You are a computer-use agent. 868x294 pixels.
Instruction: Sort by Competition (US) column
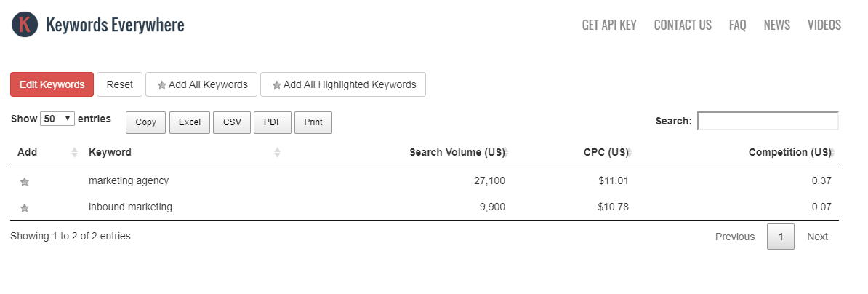tap(789, 153)
